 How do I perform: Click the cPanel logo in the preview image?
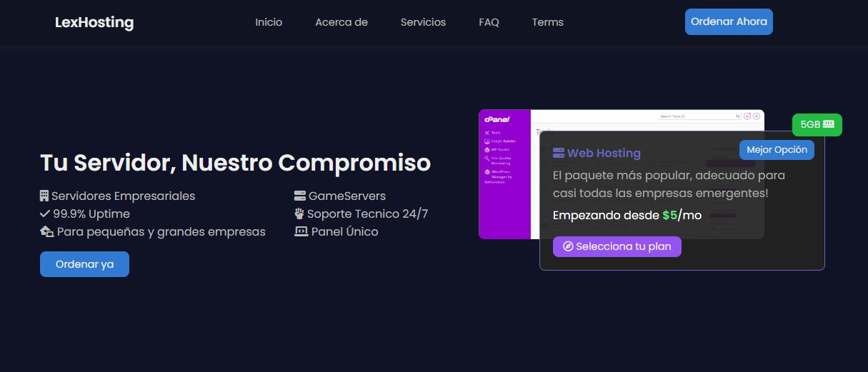[x=496, y=119]
